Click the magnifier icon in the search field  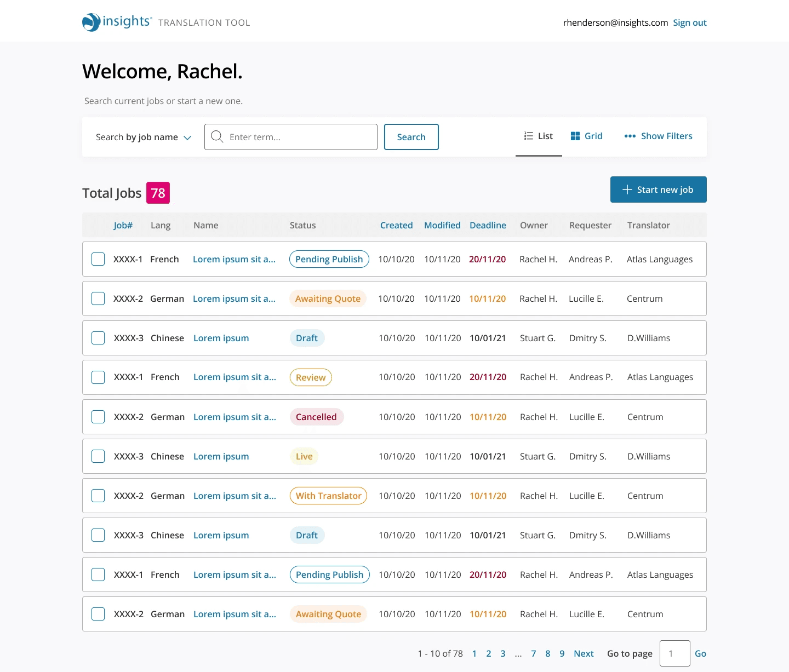[217, 137]
